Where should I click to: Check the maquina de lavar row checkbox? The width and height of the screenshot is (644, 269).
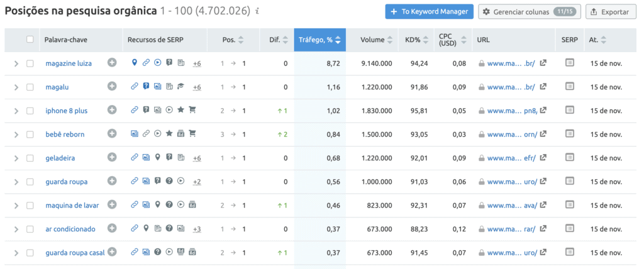click(30, 206)
